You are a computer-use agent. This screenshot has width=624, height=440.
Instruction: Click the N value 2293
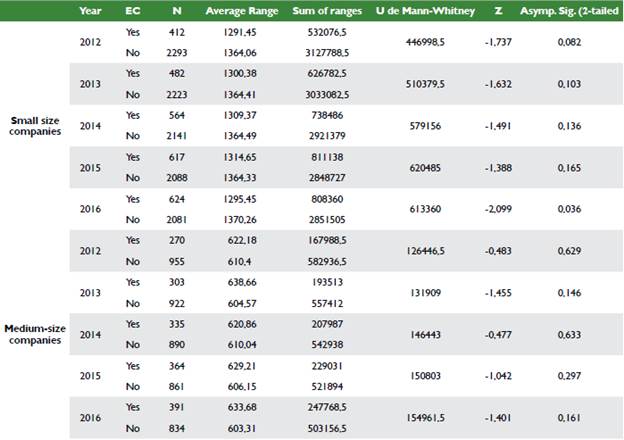coord(174,50)
